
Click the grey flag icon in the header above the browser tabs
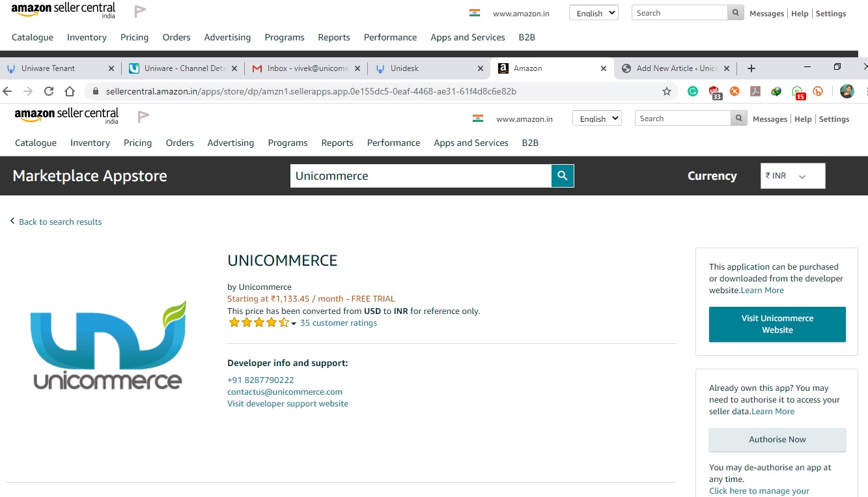point(140,11)
